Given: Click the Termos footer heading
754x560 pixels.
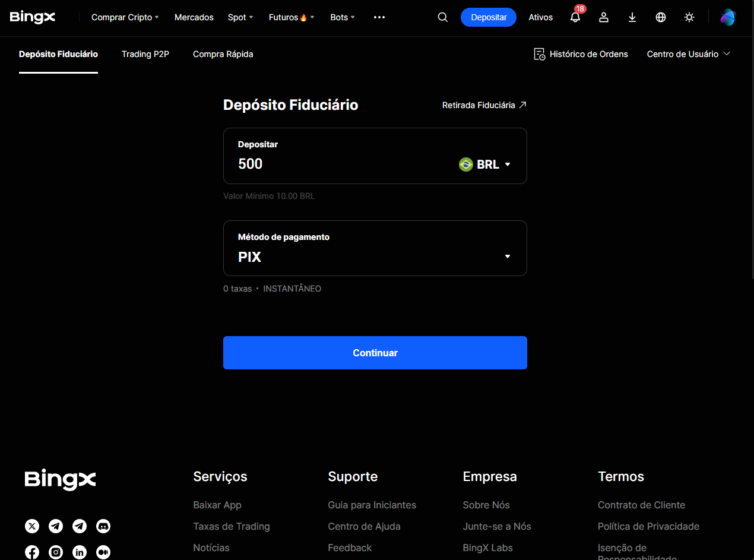Looking at the screenshot, I should (x=621, y=476).
